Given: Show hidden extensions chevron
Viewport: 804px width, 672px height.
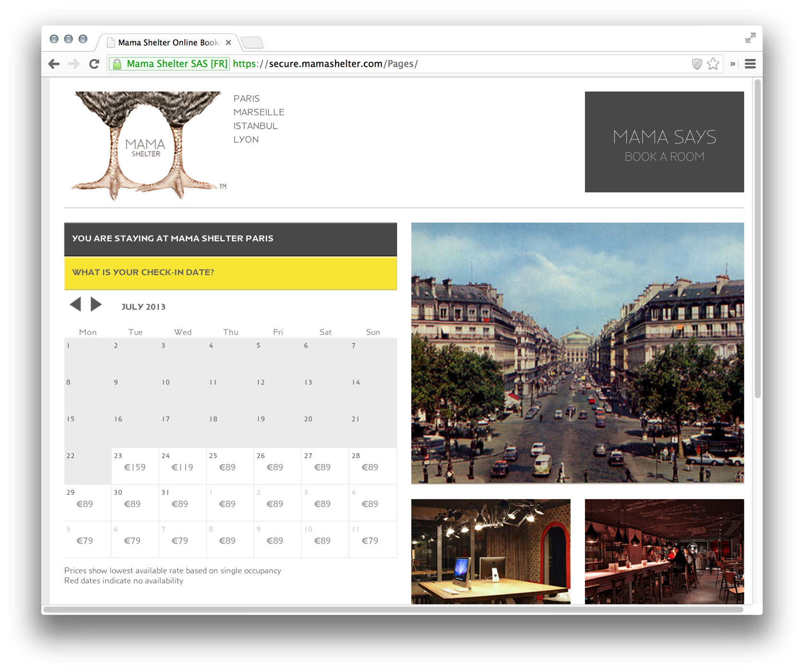Looking at the screenshot, I should [732, 64].
